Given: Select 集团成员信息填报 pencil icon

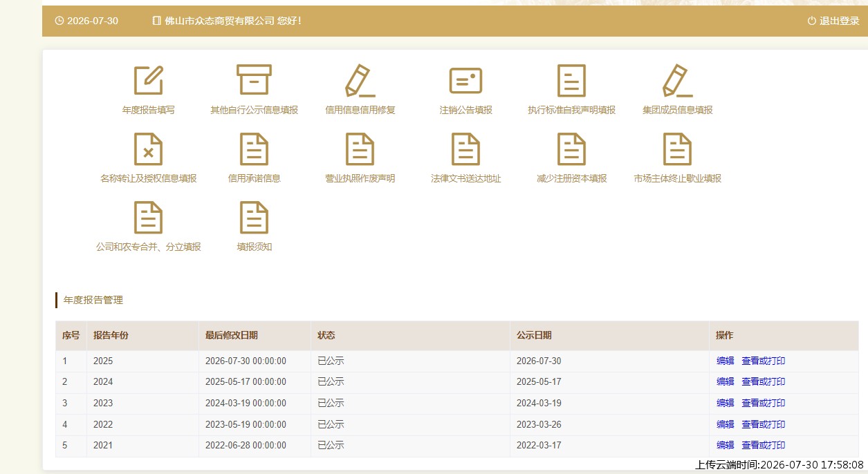Looking at the screenshot, I should pos(677,80).
